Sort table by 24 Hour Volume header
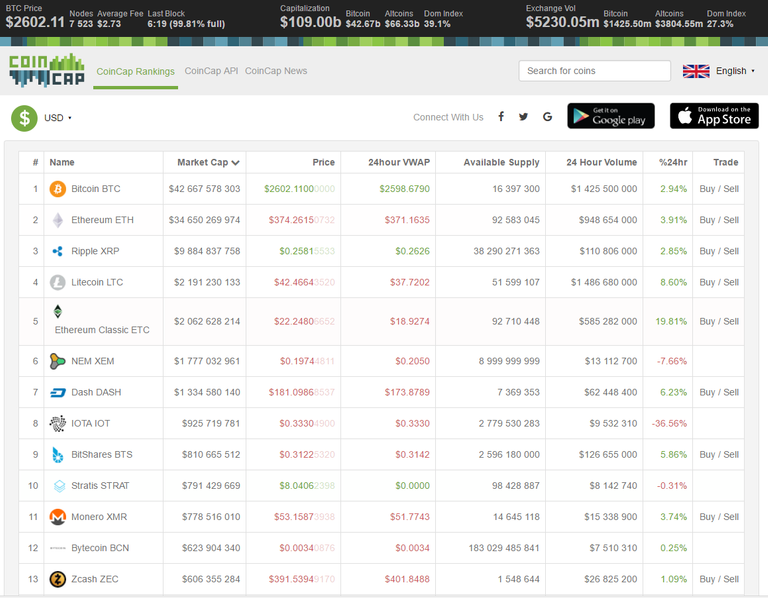 point(601,162)
